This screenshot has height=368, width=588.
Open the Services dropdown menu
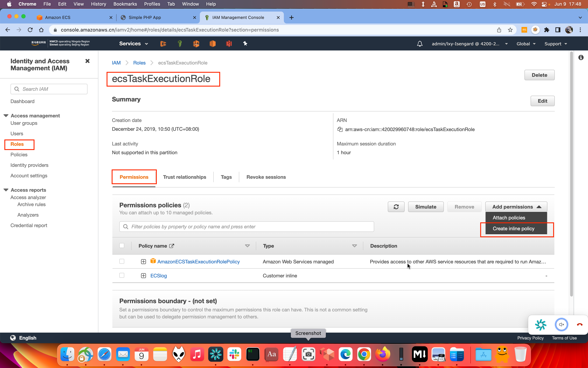tap(133, 44)
